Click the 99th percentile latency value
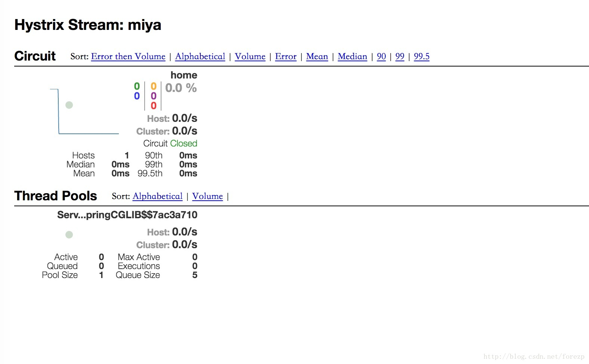Screen dimensions: 589x364 (x=188, y=164)
